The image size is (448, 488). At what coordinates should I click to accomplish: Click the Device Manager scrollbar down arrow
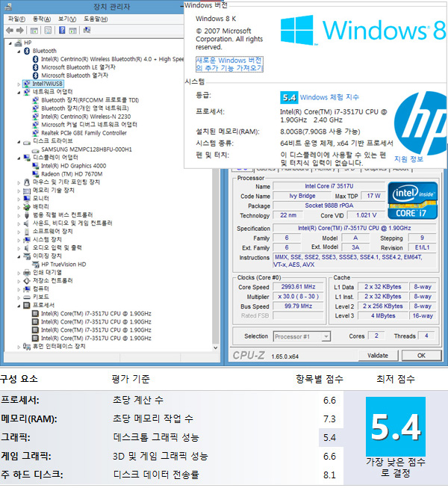pyautogui.click(x=216, y=348)
